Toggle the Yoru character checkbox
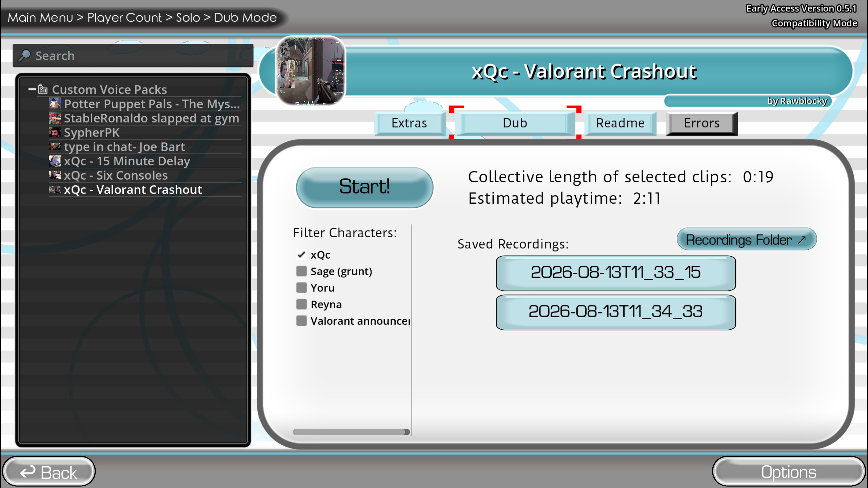 (301, 288)
